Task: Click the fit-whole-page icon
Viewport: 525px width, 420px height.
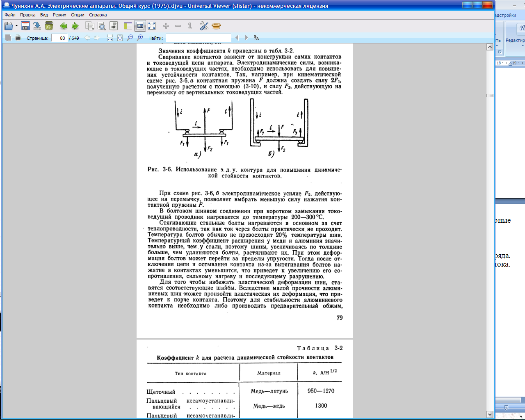Action: (x=120, y=38)
